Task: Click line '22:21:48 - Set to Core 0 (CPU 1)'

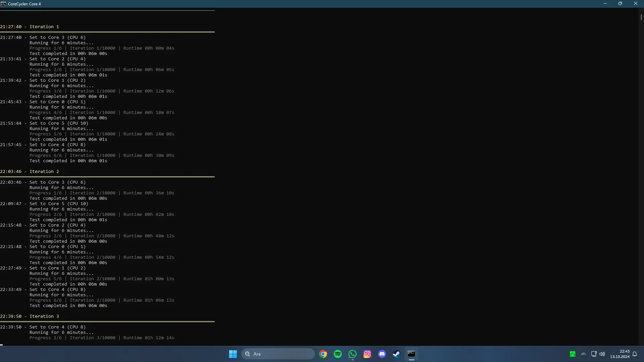Action: [43, 247]
